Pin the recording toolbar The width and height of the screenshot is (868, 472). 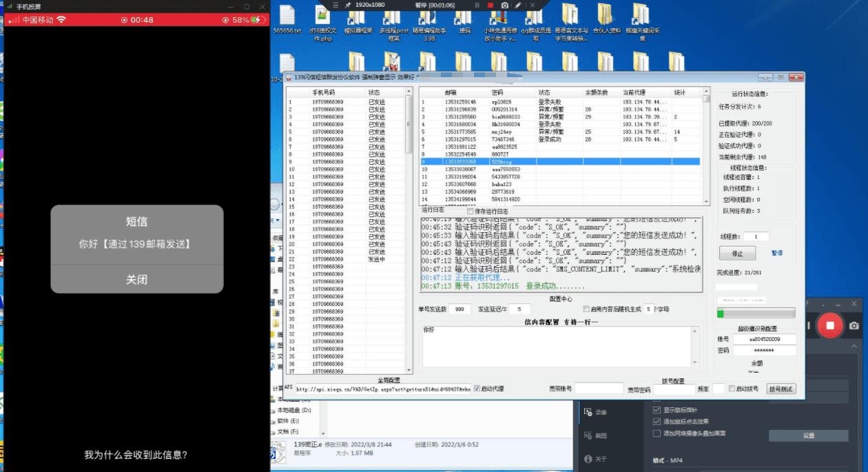coord(349,5)
